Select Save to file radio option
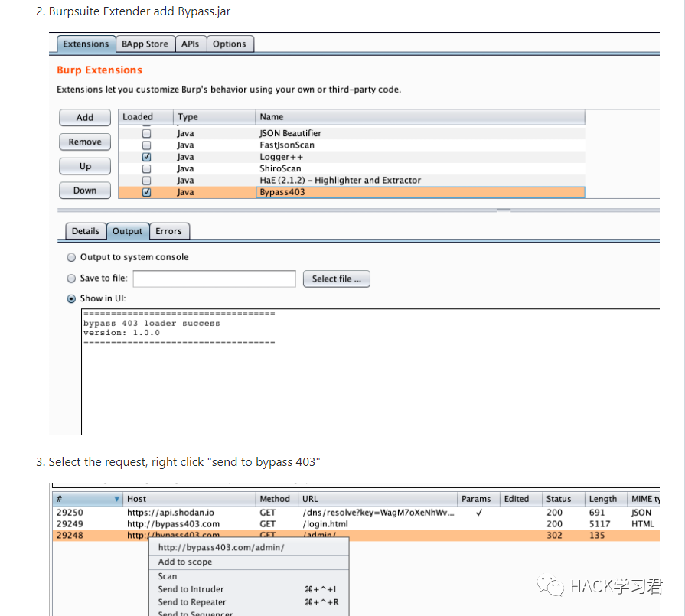 click(71, 279)
